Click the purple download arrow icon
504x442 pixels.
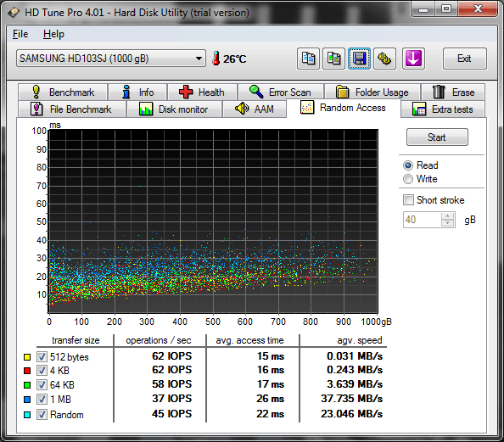click(413, 59)
